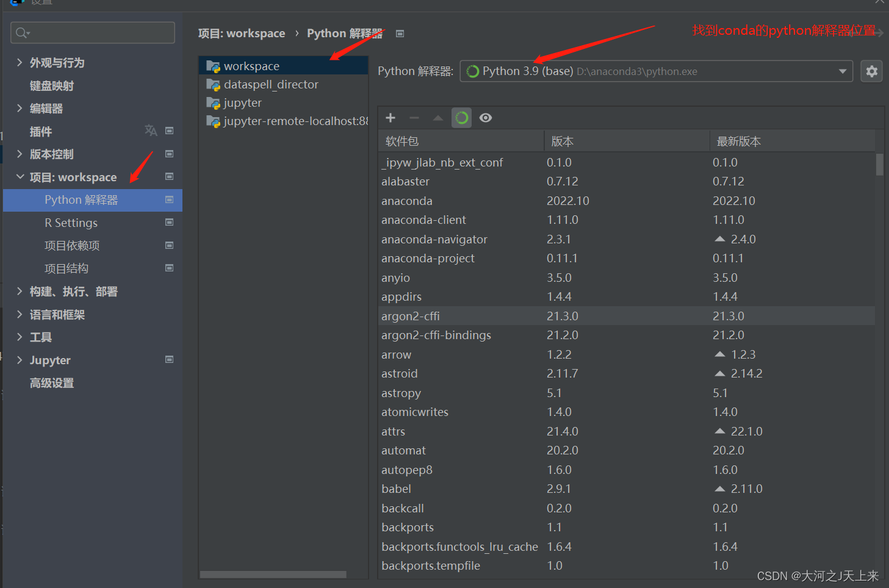This screenshot has height=588, width=889.
Task: Click the horizontal scrollbar under the project list
Action: pos(272,574)
